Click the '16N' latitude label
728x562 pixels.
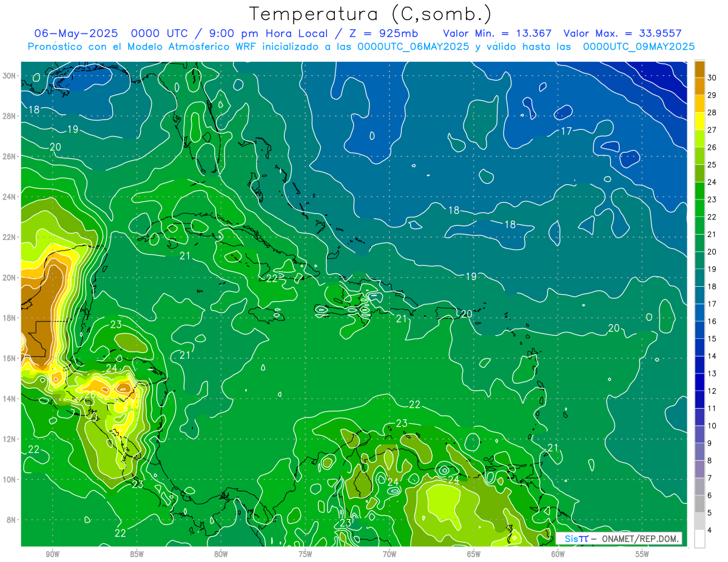point(10,358)
